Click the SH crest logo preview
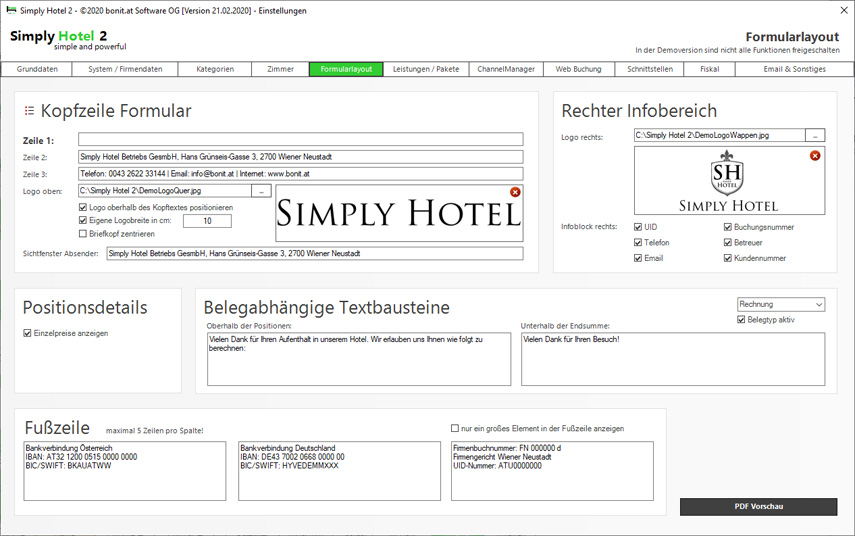This screenshot has width=855, height=536. point(728,182)
